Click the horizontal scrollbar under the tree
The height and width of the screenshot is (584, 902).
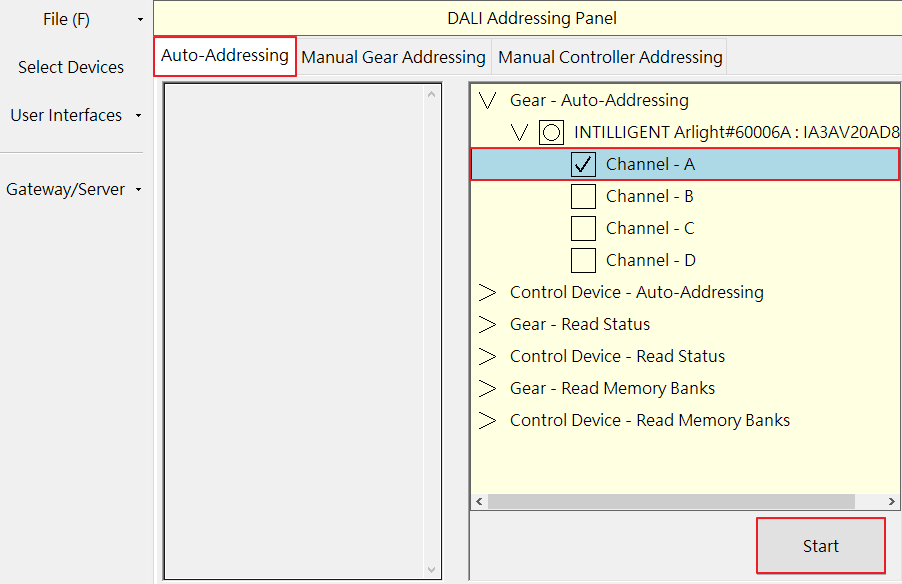[x=670, y=501]
